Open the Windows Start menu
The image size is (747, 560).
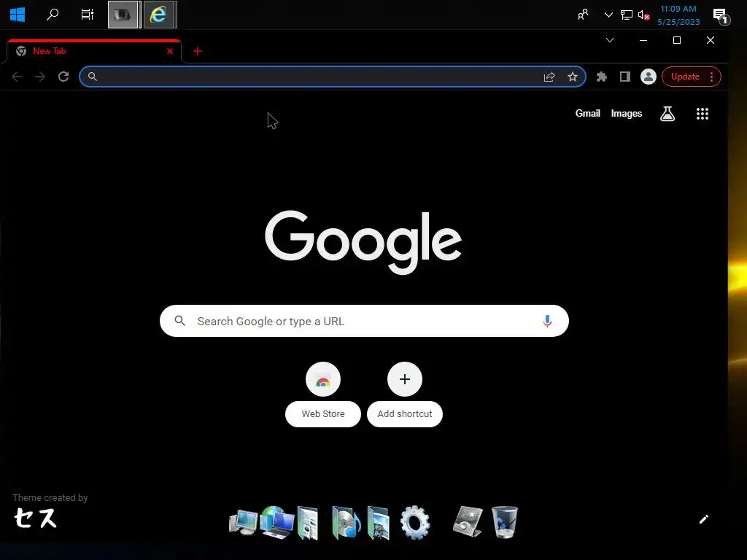[18, 15]
